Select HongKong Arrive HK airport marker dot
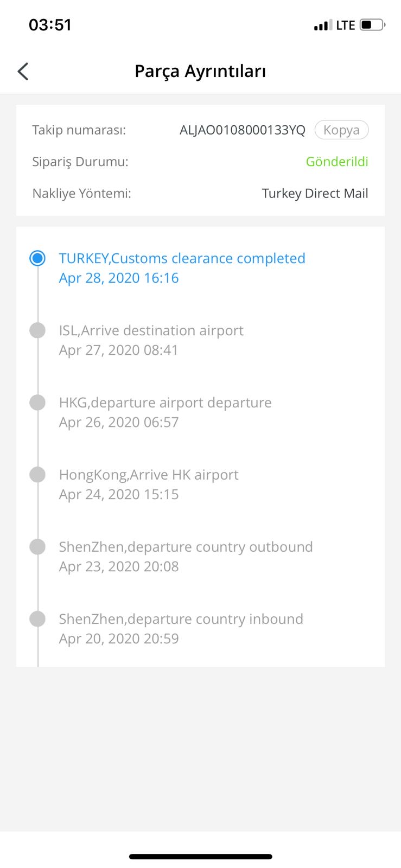 [37, 475]
